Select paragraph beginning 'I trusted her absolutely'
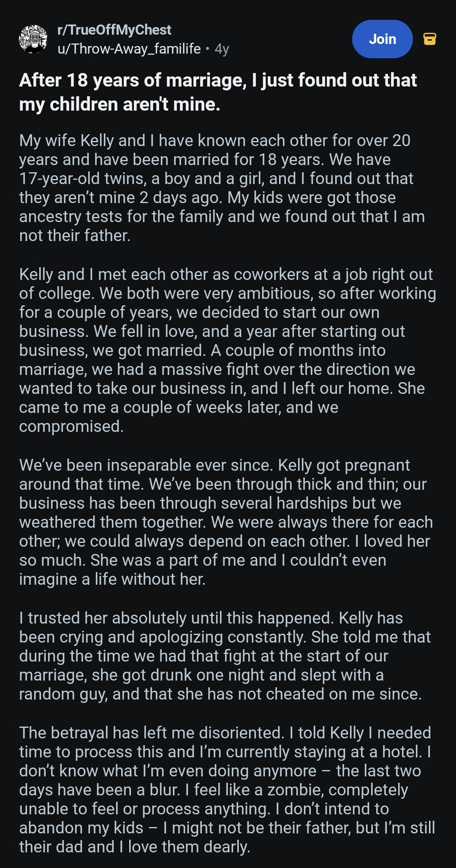Screen dimensions: 456x868 pyautogui.click(x=225, y=656)
